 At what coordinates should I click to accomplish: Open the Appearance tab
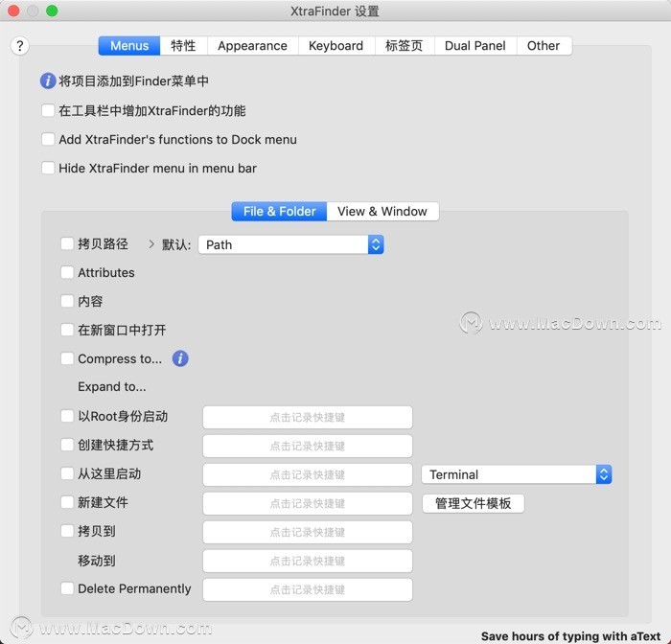(252, 46)
